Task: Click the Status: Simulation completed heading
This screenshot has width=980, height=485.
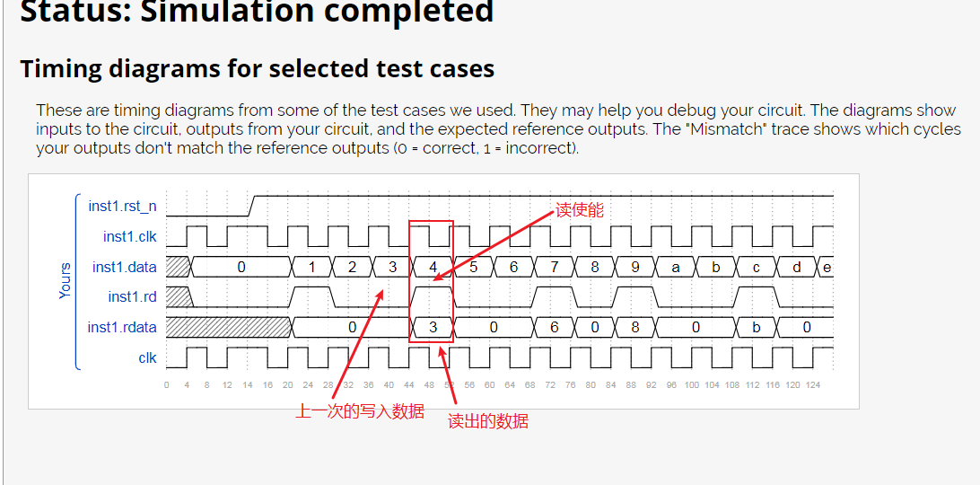Action: pos(257,12)
